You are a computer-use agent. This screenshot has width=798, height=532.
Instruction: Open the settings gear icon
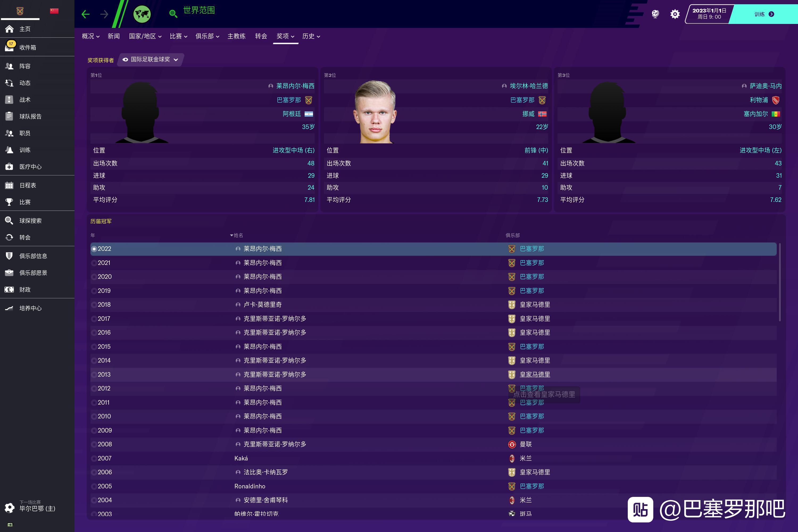pos(675,14)
